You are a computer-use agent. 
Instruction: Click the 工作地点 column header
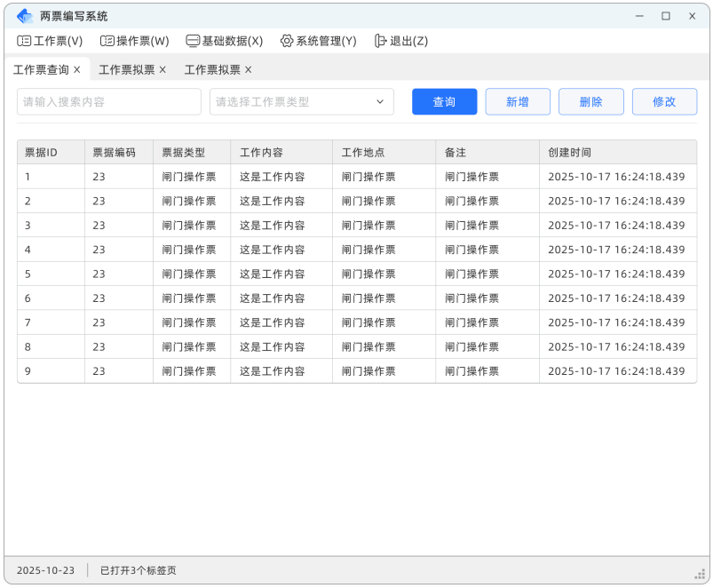pos(384,152)
